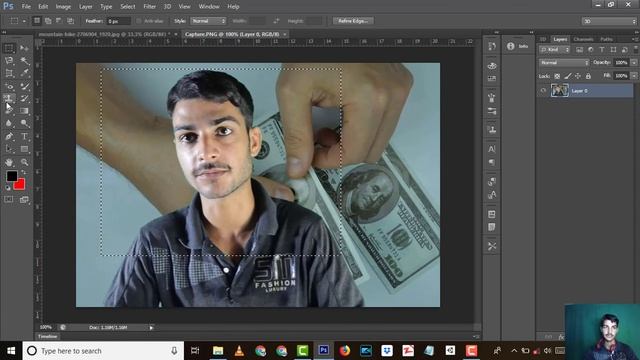Open the Info panel button

[518, 46]
